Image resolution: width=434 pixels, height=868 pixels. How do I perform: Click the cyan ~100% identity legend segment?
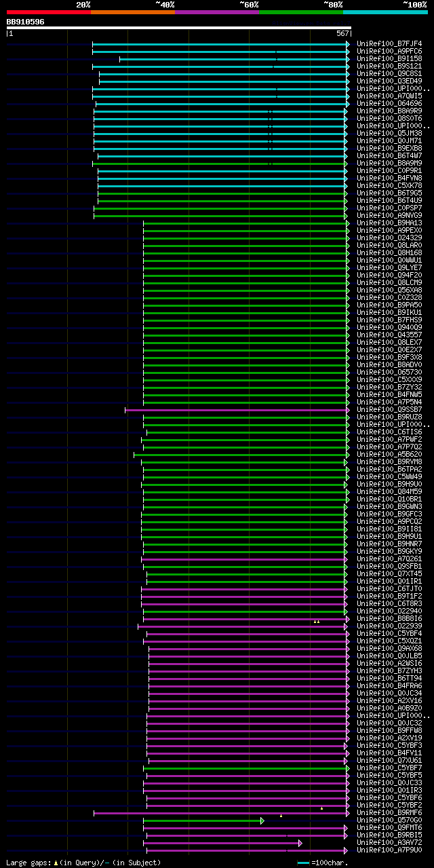[385, 12]
